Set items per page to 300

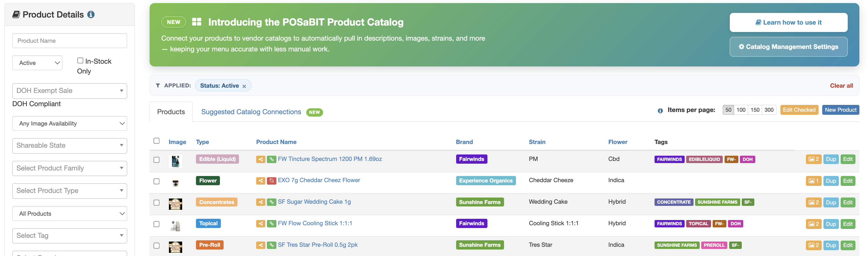click(769, 110)
